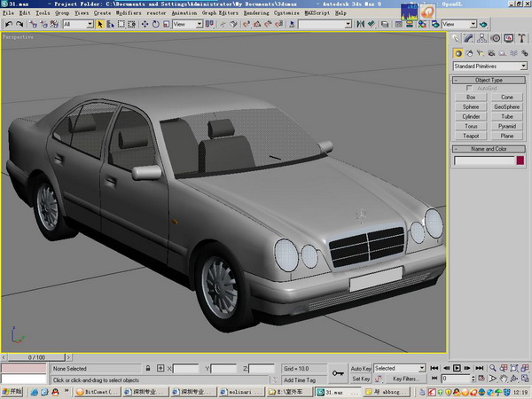The height and width of the screenshot is (399, 532).
Task: Activate the Select and Move tool
Action: point(145,24)
